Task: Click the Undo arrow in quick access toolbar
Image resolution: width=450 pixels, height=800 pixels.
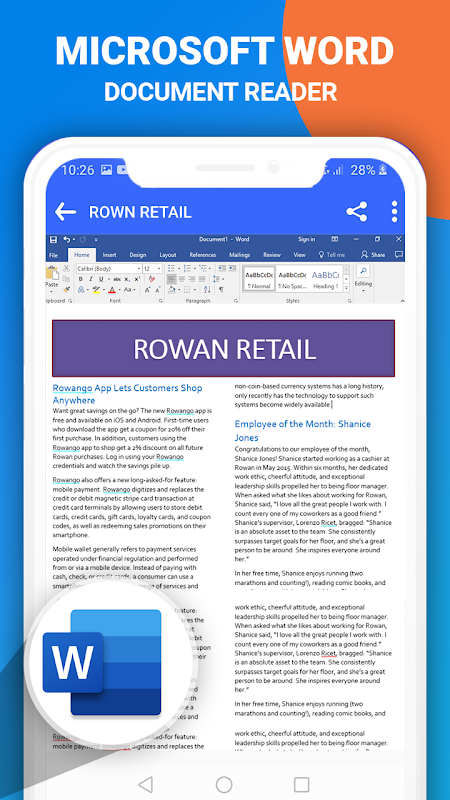Action: (66, 239)
